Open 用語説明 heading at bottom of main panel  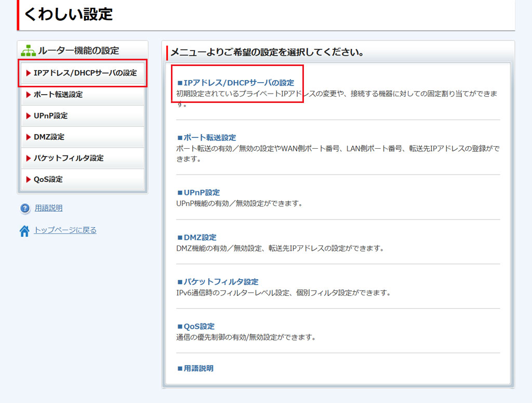pos(198,368)
